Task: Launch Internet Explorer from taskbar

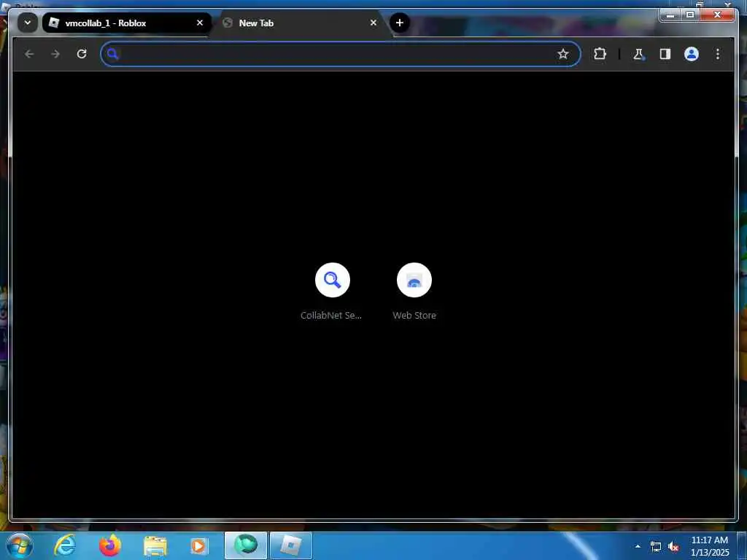Action: click(x=64, y=545)
